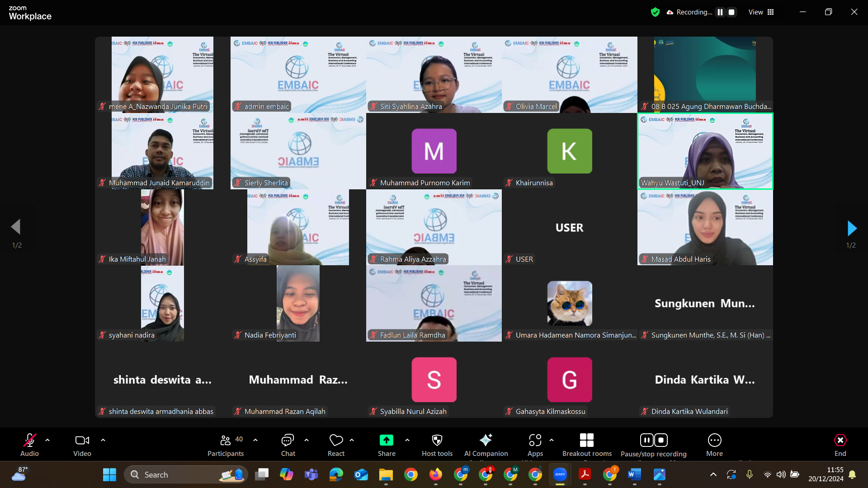The height and width of the screenshot is (488, 868).
Task: Go to next gallery page arrow
Action: [x=852, y=229]
